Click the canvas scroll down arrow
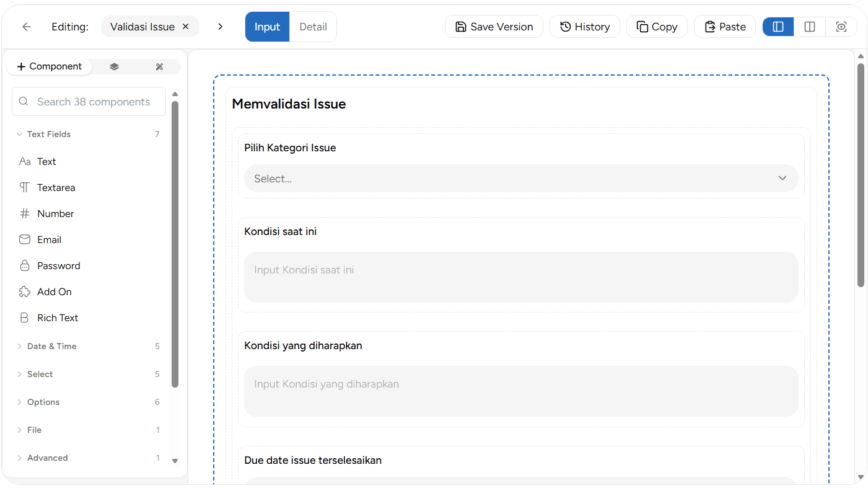The height and width of the screenshot is (488, 868). pos(861,477)
